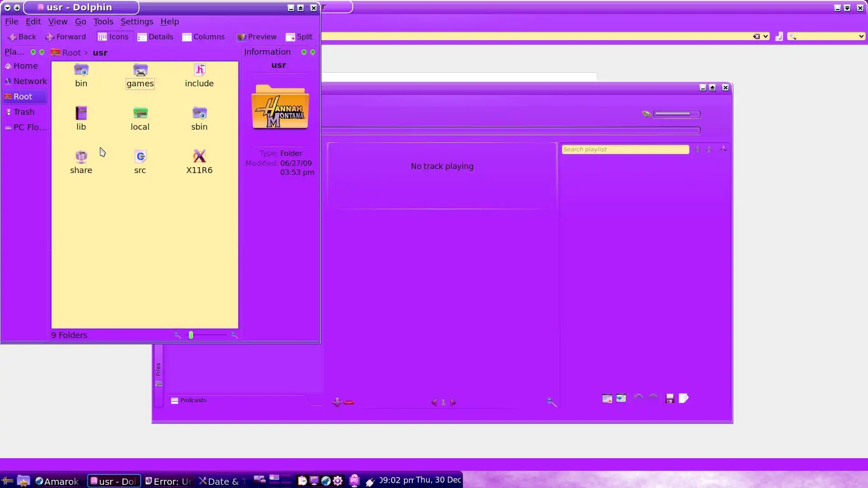Click the Back navigation arrow in Dolphin

click(x=22, y=37)
